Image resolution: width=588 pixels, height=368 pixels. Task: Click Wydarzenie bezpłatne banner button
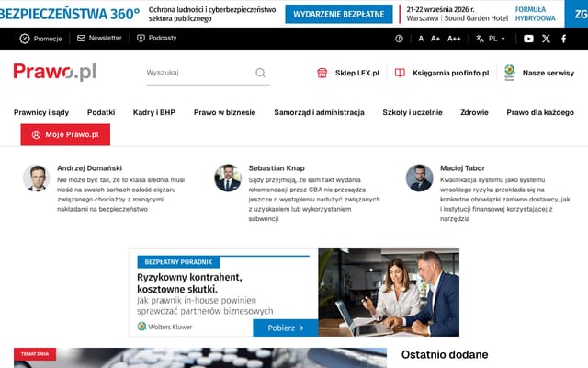tap(339, 15)
